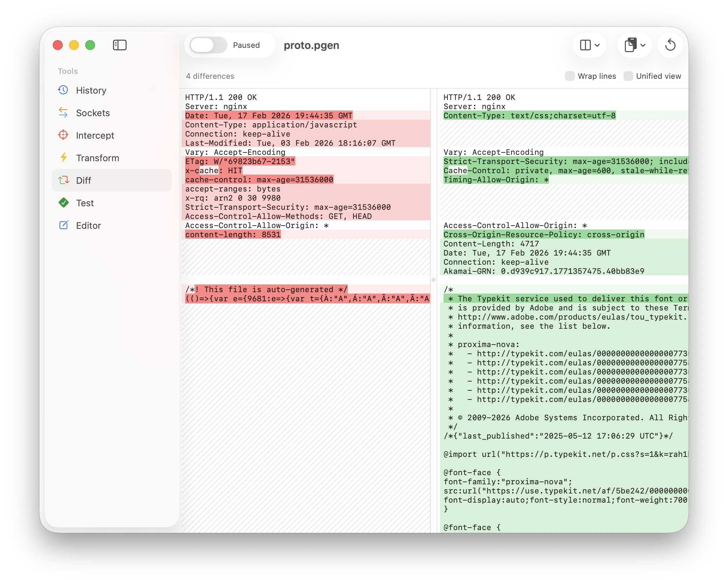Click the chevron beside clipboard icon
This screenshot has width=728, height=585.
tap(643, 45)
